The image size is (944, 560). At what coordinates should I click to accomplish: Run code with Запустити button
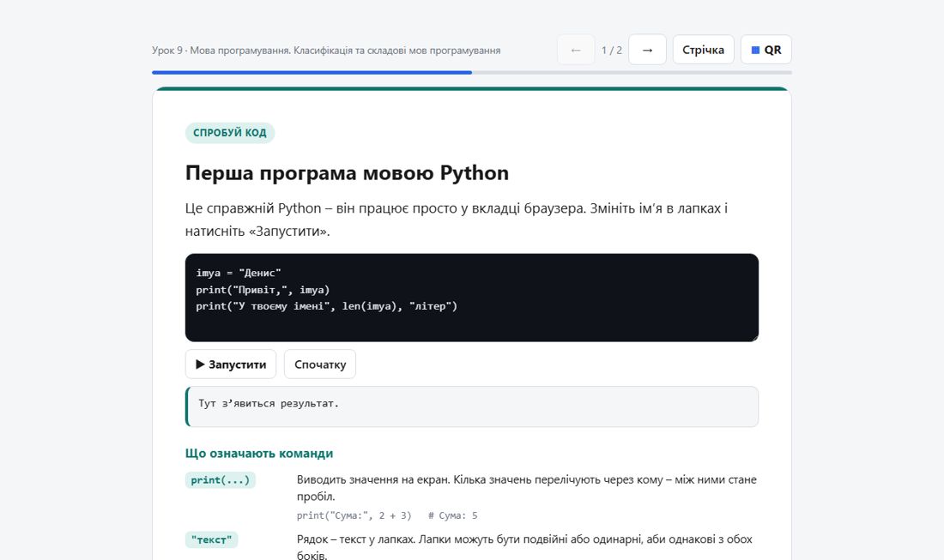point(231,364)
